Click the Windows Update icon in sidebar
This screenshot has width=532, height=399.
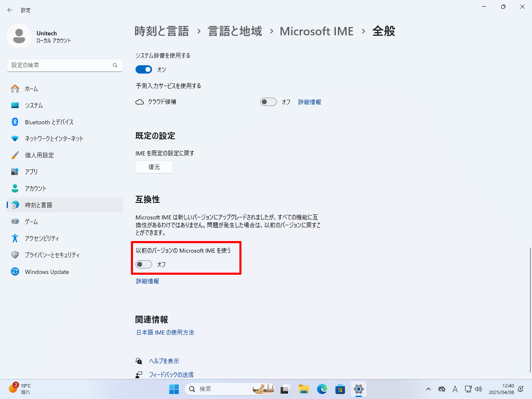15,271
